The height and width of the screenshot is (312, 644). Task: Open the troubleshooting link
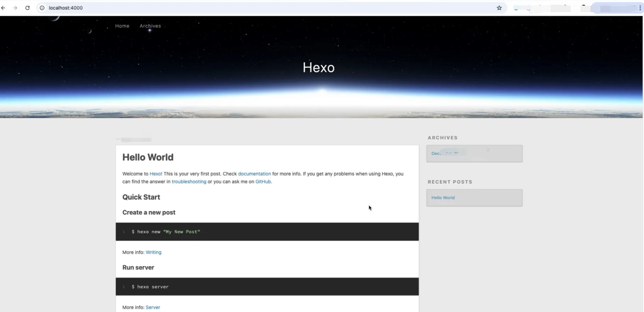click(x=189, y=182)
